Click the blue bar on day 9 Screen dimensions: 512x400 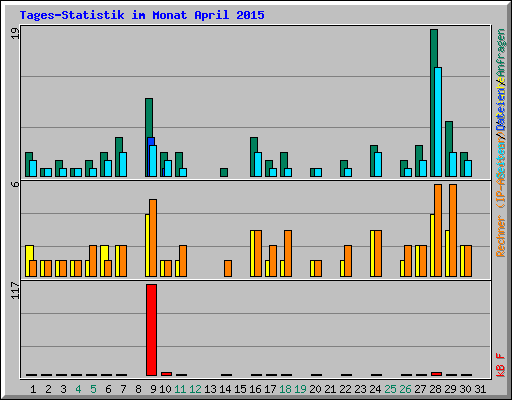(150, 141)
